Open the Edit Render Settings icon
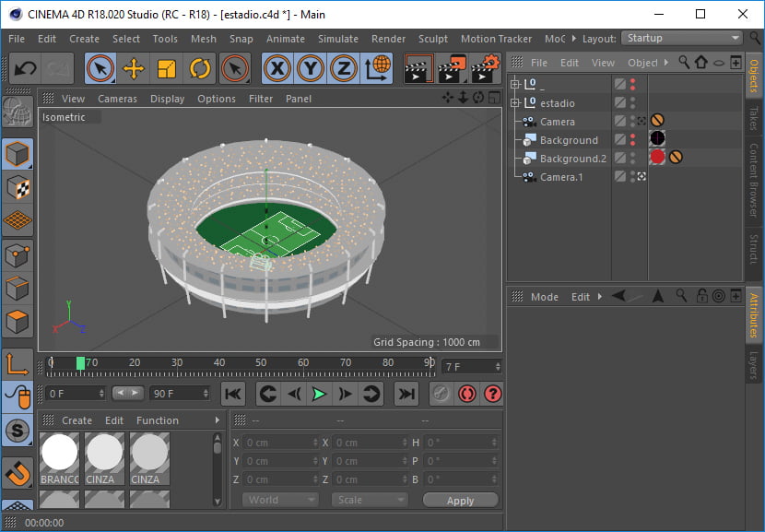The height and width of the screenshot is (532, 765). coord(486,68)
